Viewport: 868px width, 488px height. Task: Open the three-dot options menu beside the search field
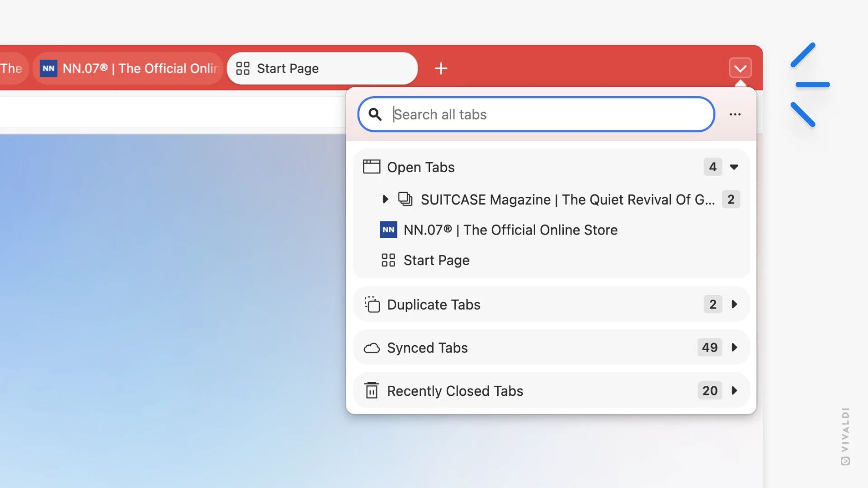pos(735,114)
